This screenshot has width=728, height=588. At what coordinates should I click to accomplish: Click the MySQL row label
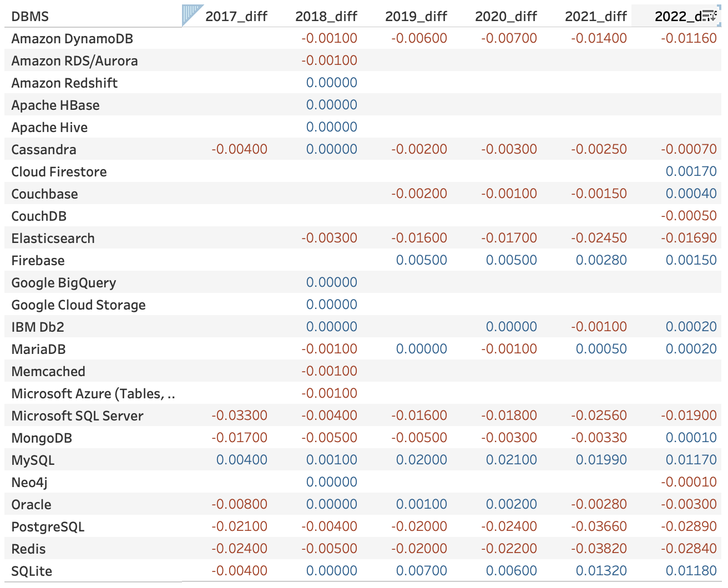[33, 460]
